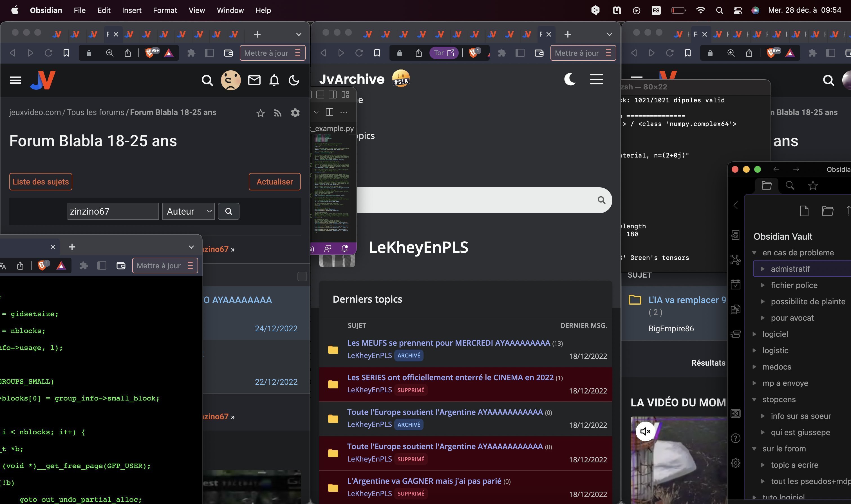Image resolution: width=851 pixels, height=504 pixels.
Task: Open Spotlight search in macOS menu bar
Action: coord(719,10)
